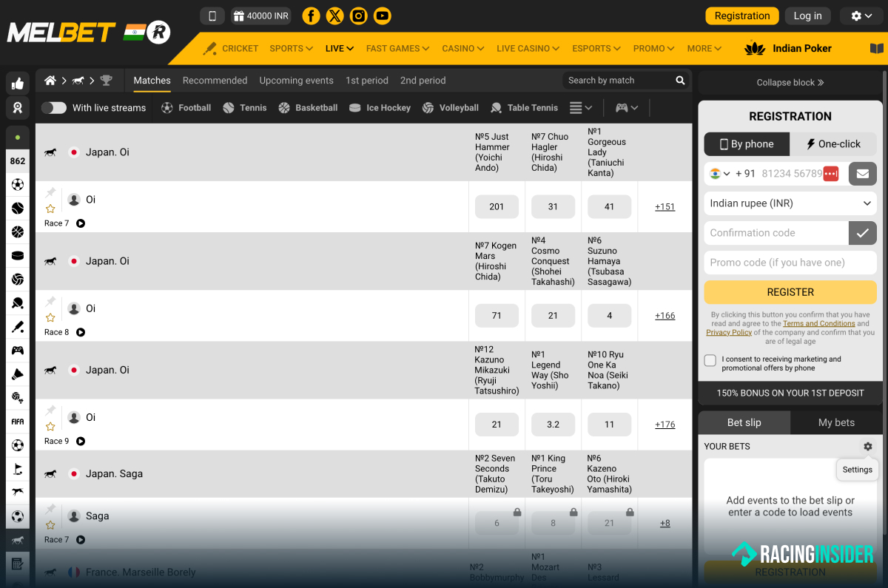Open the thumbs-up recommended sidebar icon
Image resolution: width=888 pixels, height=588 pixels.
tap(18, 84)
